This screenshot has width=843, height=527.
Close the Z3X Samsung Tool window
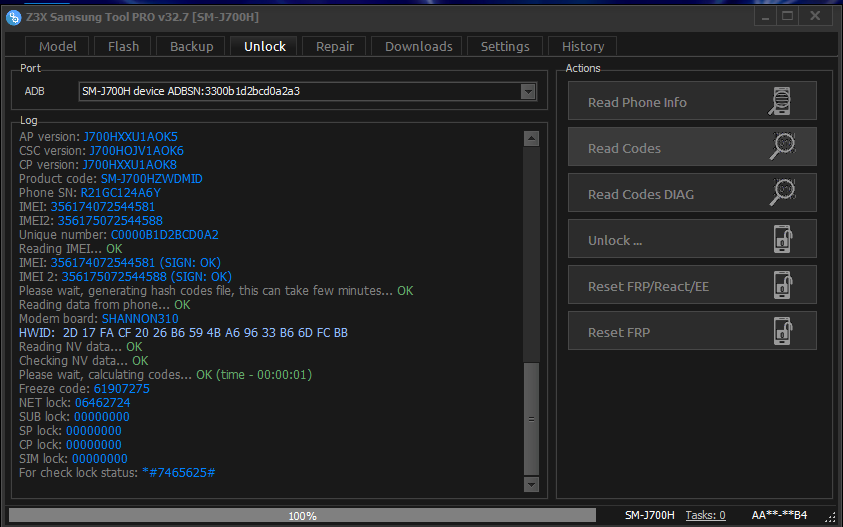point(815,17)
